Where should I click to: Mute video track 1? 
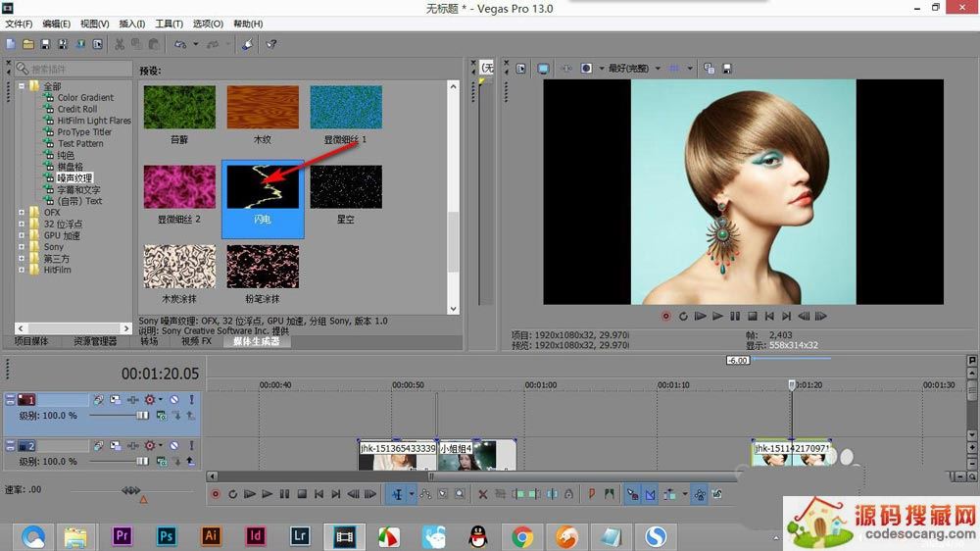coord(173,400)
